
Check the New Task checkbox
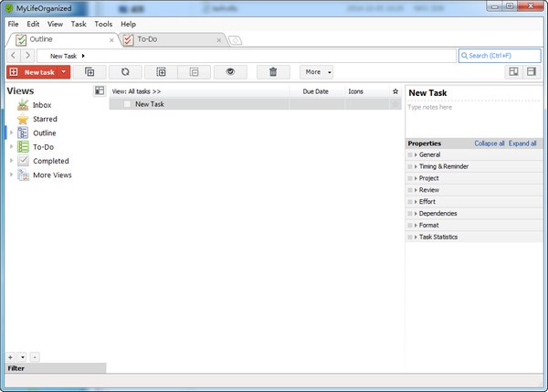click(127, 104)
